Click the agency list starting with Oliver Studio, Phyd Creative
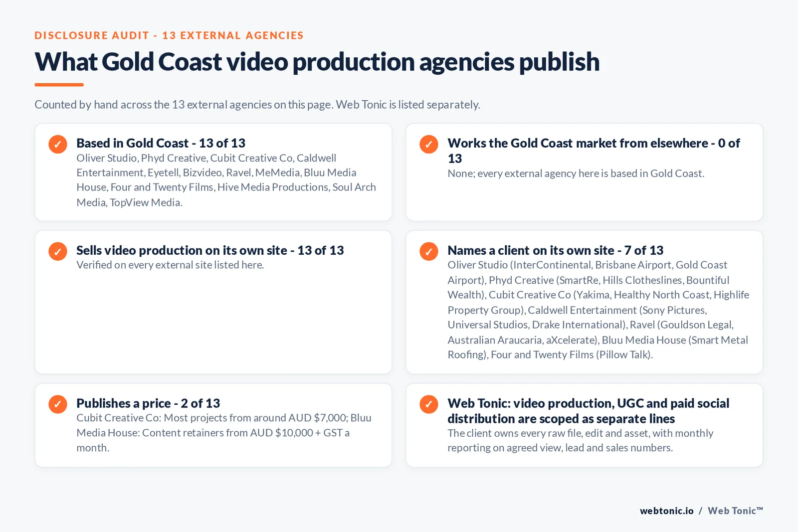Viewport: 798px width, 532px height. (226, 180)
